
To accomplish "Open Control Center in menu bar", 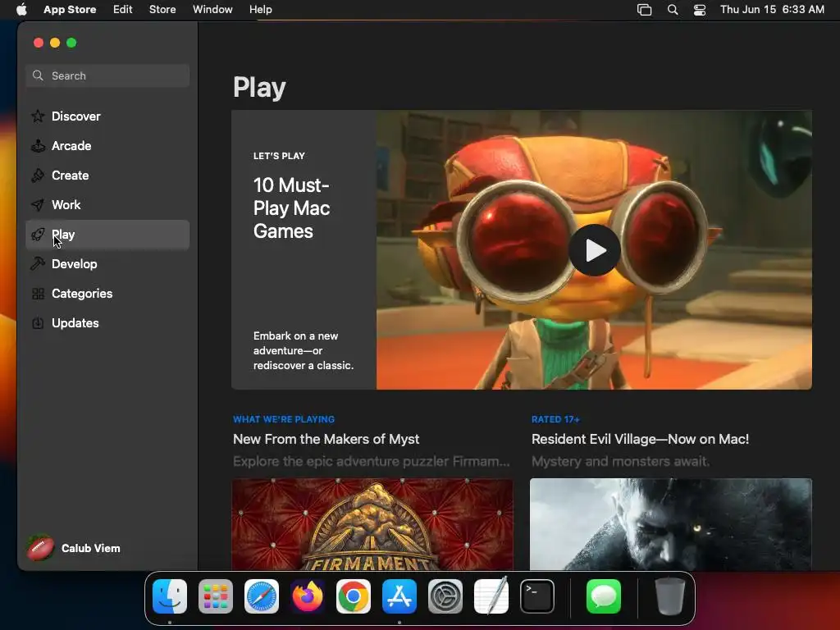I will (x=700, y=10).
